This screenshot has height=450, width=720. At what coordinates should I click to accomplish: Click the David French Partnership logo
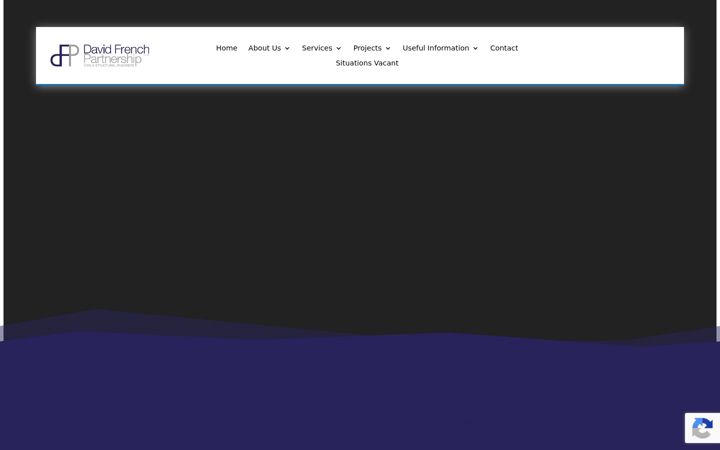pyautogui.click(x=100, y=56)
